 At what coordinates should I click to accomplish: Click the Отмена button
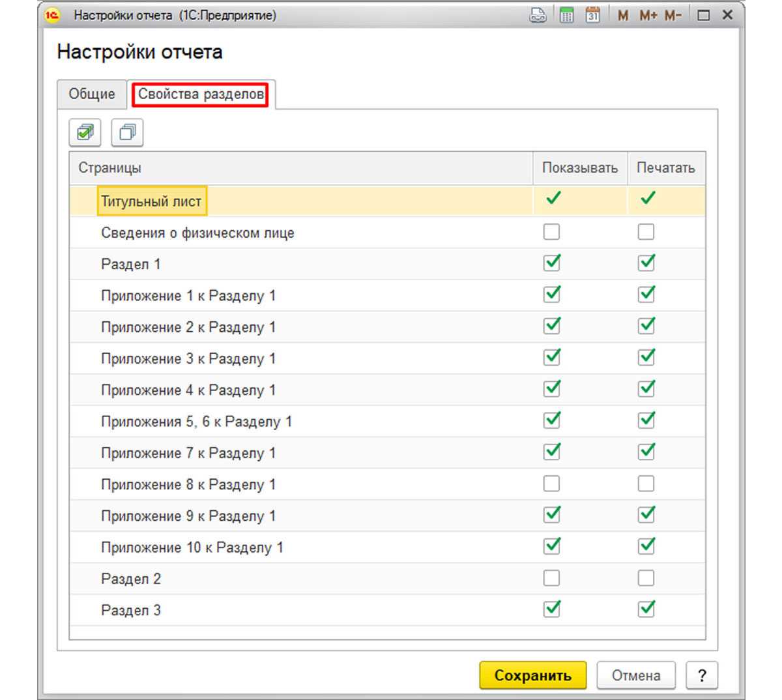tap(635, 676)
